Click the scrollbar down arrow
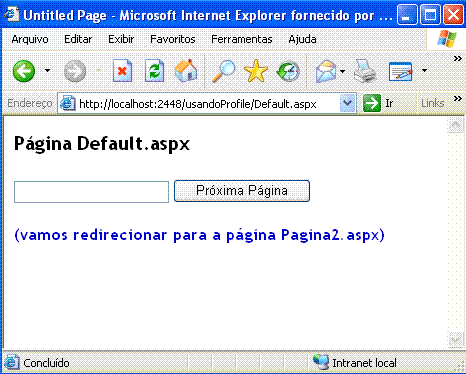The image size is (466, 374). (x=455, y=340)
